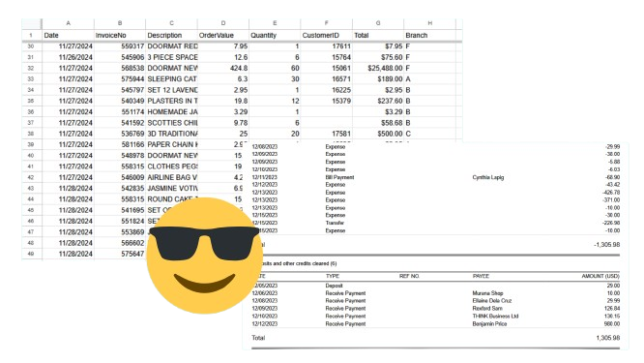Click "Rexford Sam" payee in report
The height and width of the screenshot is (363, 644).
(x=487, y=309)
